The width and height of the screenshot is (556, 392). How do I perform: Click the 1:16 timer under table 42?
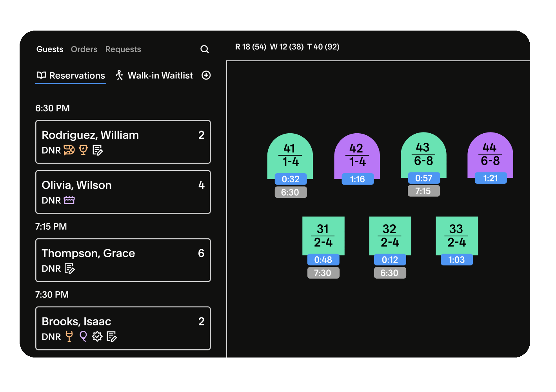tap(357, 179)
